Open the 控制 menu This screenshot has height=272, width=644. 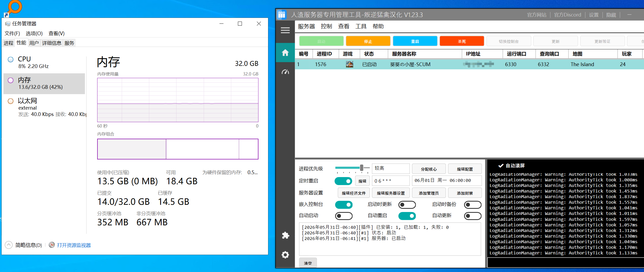[326, 26]
